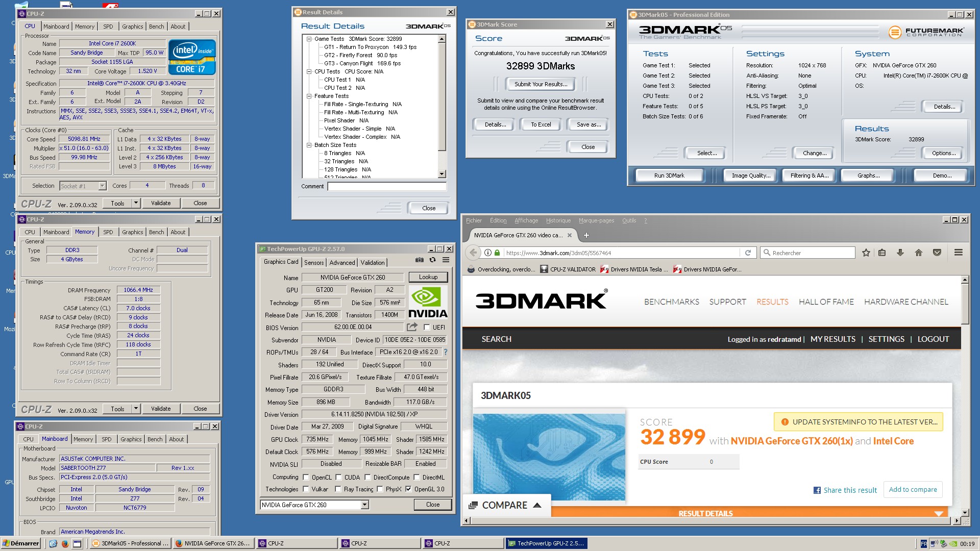
Task: Close the NVIDIA GeForce GTX 260 tab
Action: 570,235
